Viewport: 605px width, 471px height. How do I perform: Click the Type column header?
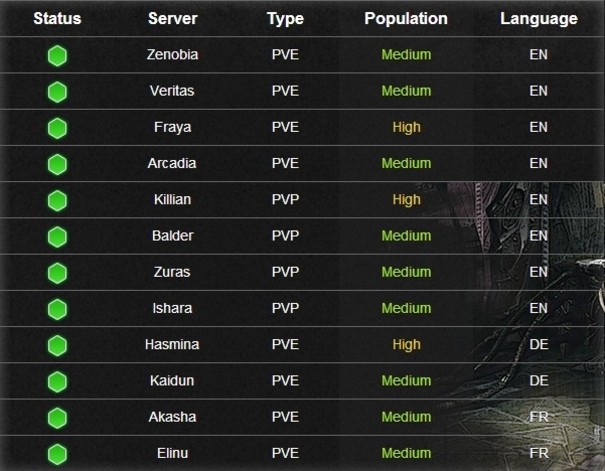click(x=285, y=19)
